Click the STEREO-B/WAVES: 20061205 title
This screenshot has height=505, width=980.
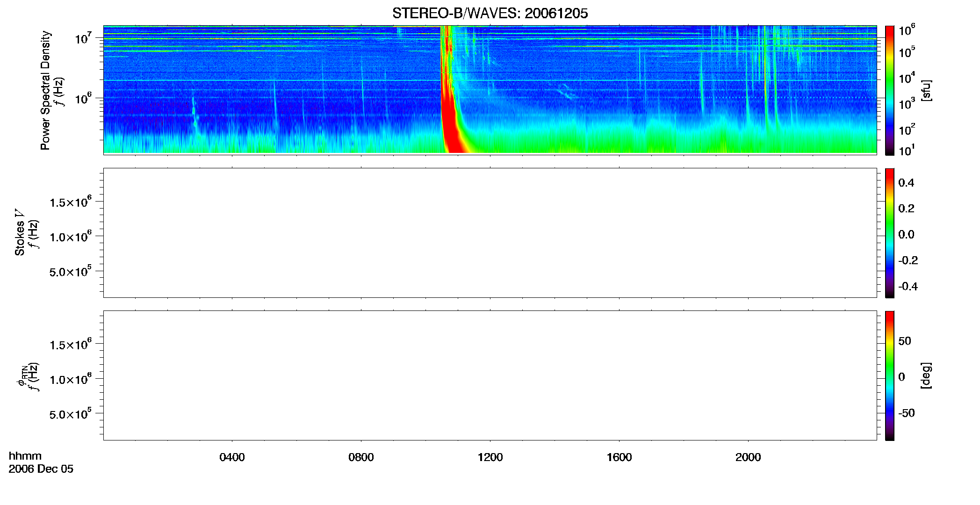[x=490, y=14]
